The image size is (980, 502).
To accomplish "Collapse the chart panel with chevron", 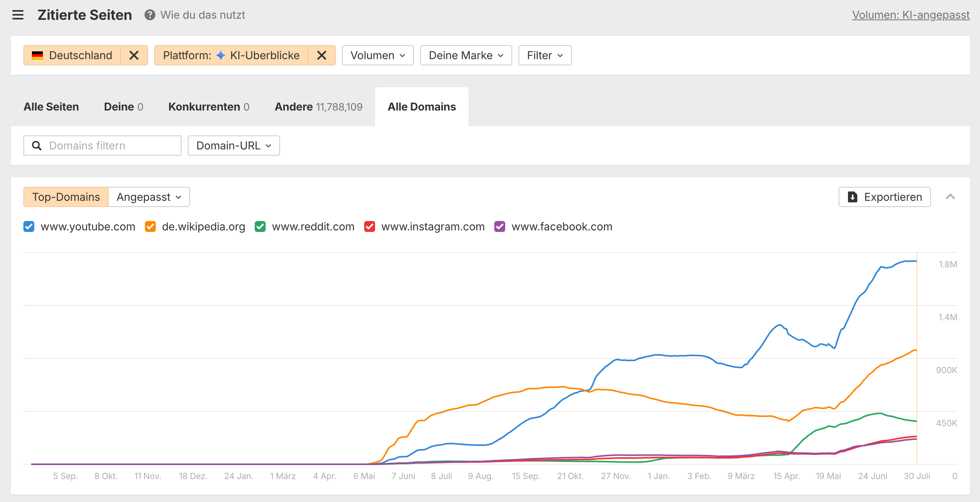I will 950,197.
